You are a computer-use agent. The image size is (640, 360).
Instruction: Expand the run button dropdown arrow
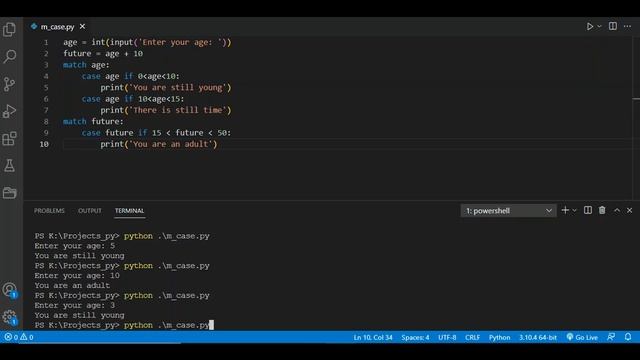coord(599,27)
